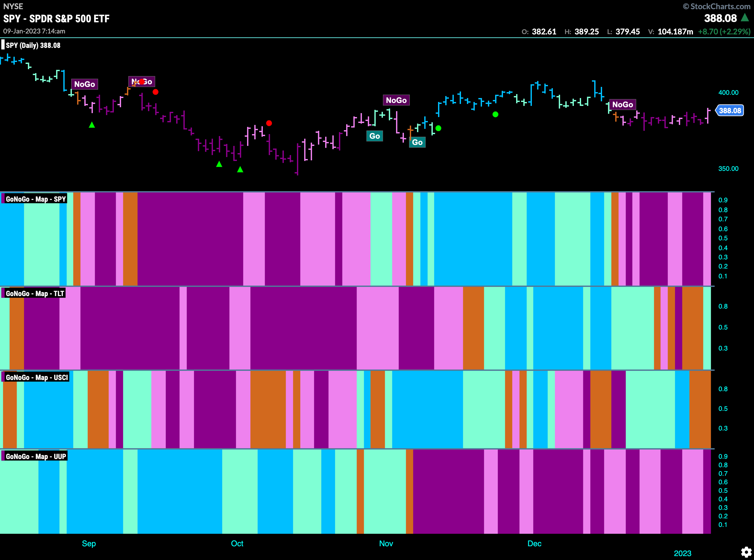The width and height of the screenshot is (754, 560).
Task: Click the blue 388.08 price tag on axis
Action: click(730, 110)
